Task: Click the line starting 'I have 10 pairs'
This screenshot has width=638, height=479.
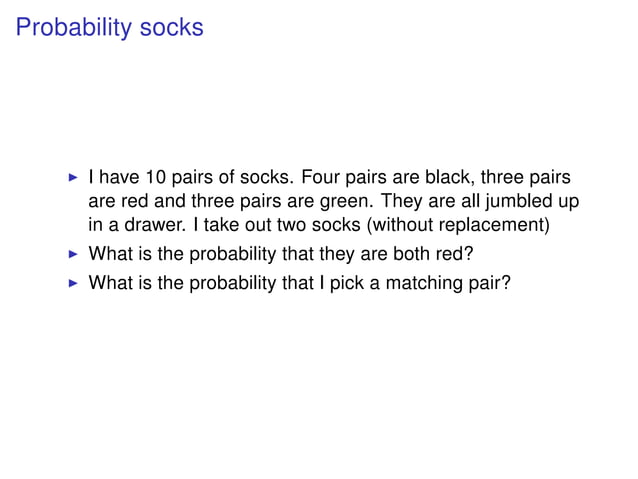Action: pyautogui.click(x=330, y=179)
